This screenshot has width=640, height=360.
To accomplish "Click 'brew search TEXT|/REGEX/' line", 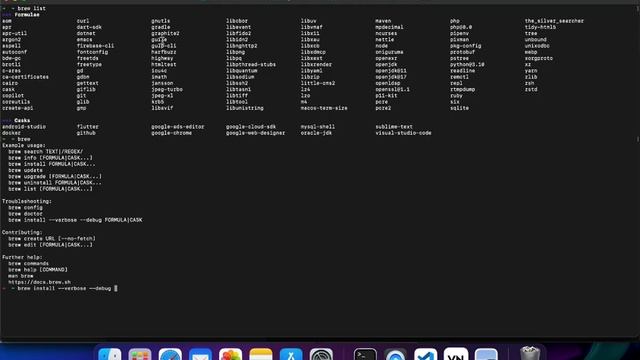I will [46, 151].
